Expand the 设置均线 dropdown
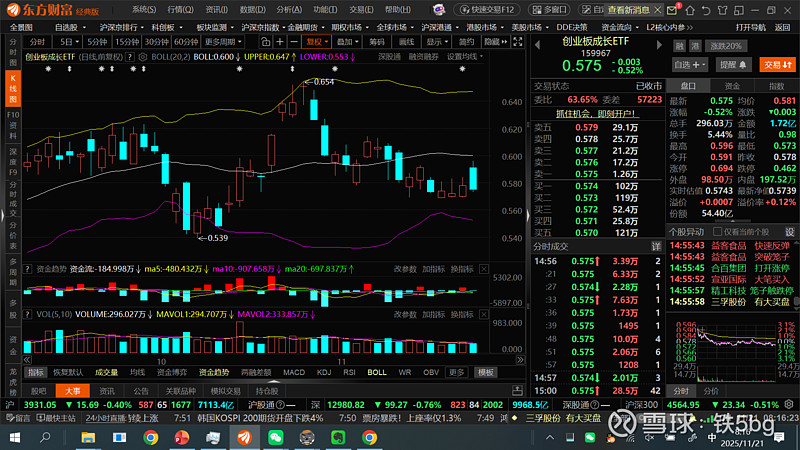The image size is (800, 450). pyautogui.click(x=465, y=57)
